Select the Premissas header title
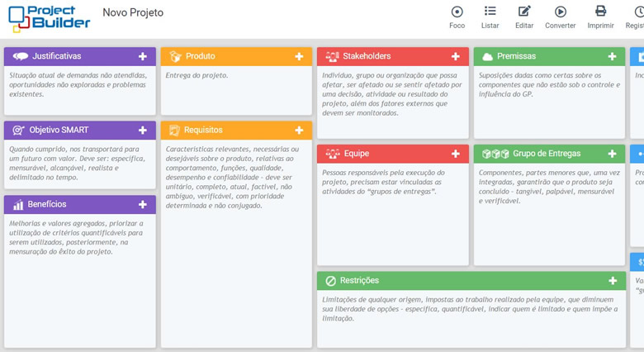 [x=516, y=56]
